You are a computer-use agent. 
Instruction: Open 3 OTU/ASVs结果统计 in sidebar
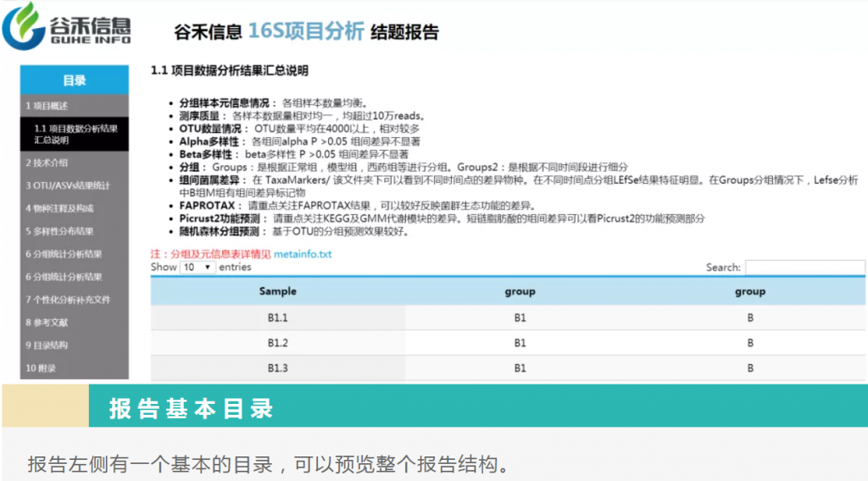(x=68, y=185)
